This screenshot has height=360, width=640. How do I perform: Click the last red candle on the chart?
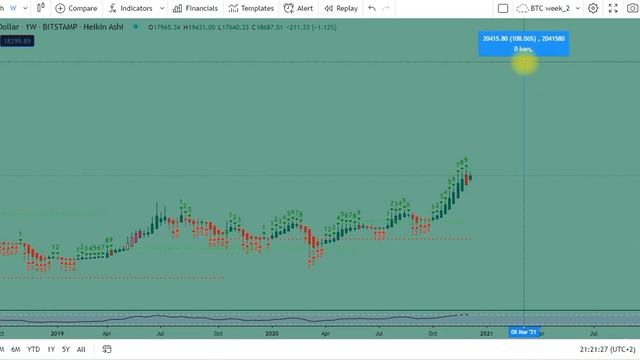point(467,179)
